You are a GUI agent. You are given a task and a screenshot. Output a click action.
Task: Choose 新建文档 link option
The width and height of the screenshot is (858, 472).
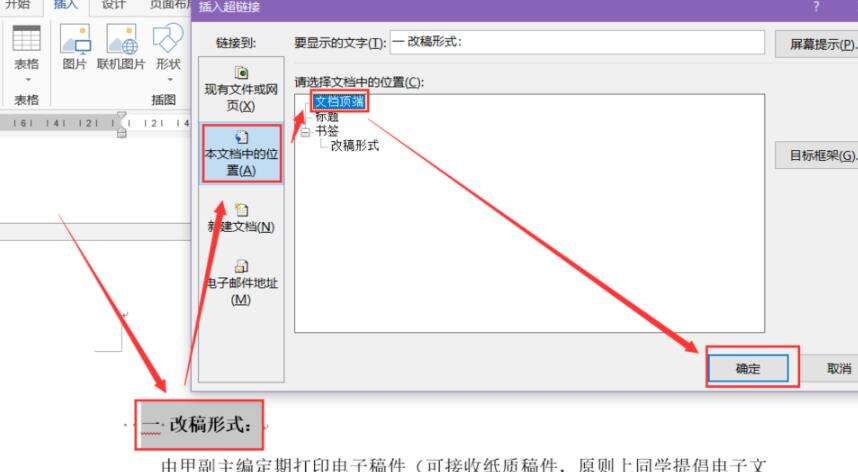coord(241,218)
